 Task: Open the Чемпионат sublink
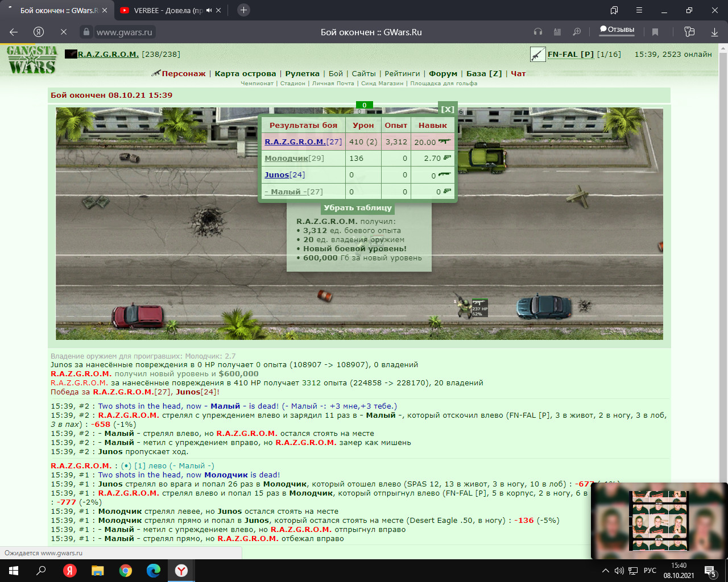[x=257, y=84]
